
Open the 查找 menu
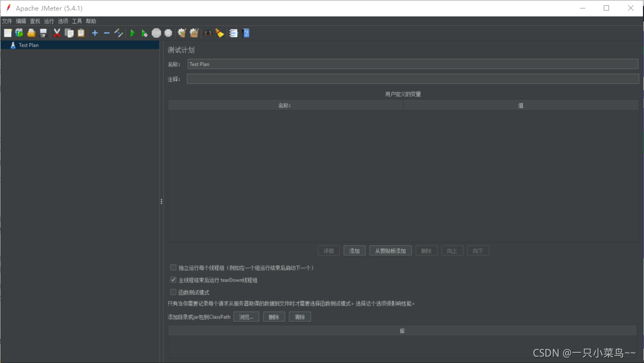click(35, 21)
